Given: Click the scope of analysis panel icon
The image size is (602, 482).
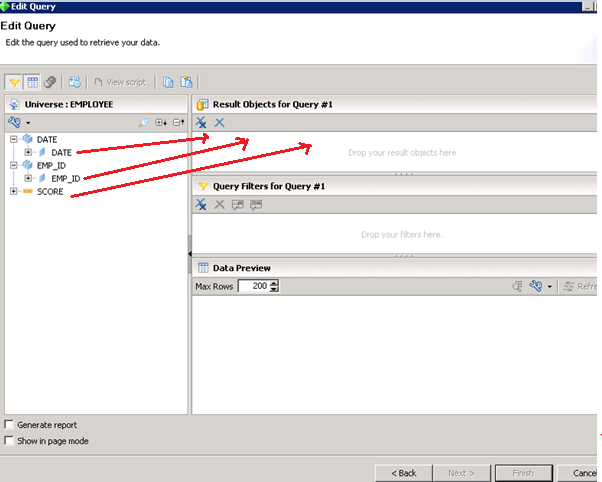Looking at the screenshot, I should [x=50, y=82].
